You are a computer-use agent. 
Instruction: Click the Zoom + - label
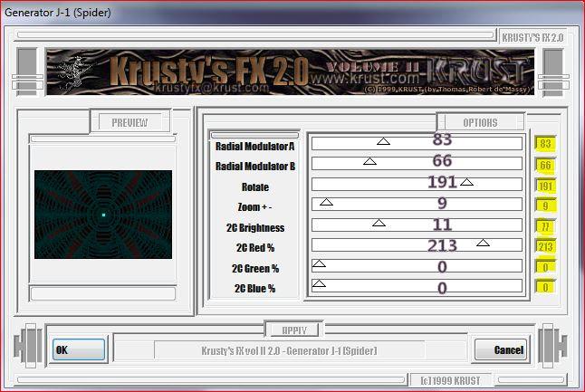(x=254, y=207)
